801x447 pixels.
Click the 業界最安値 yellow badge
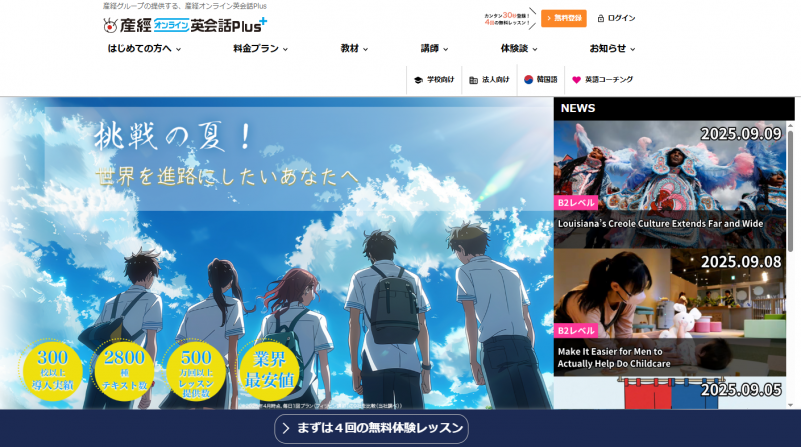[268, 372]
